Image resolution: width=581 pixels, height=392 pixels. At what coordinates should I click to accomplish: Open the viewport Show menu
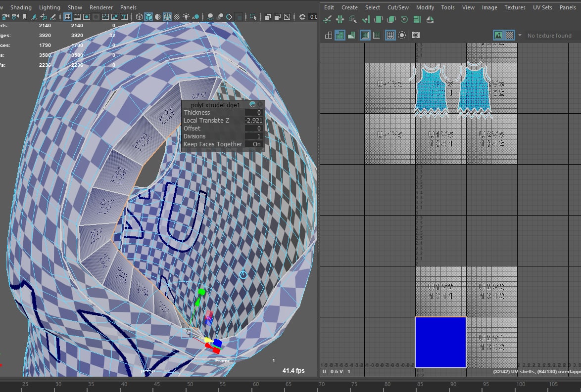(75, 7)
